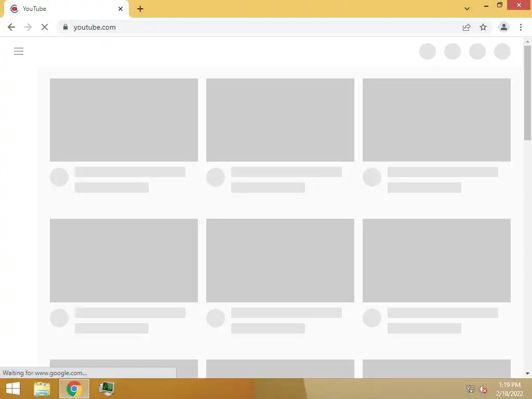
Task: Open the monitor app in the taskbar
Action: [107, 389]
